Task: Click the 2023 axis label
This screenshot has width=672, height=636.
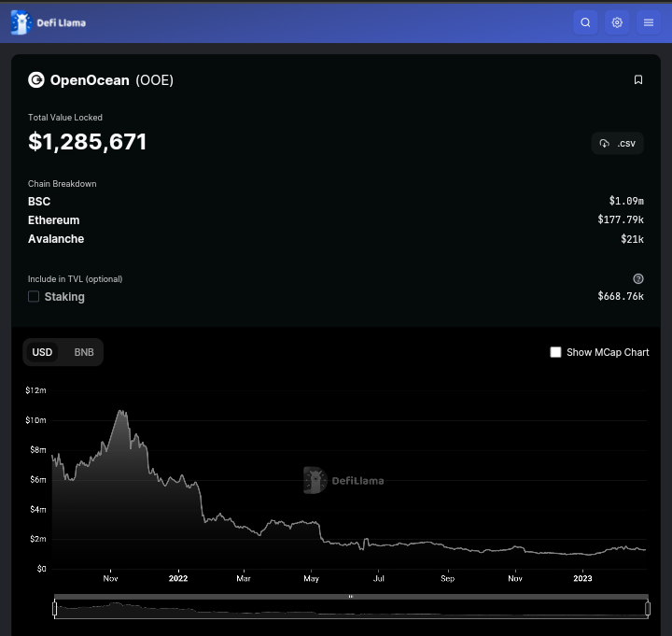Action: pos(582,578)
